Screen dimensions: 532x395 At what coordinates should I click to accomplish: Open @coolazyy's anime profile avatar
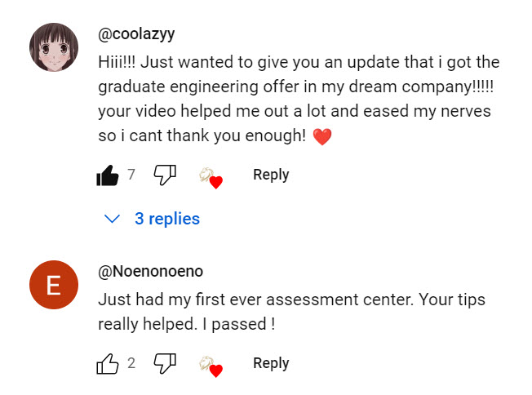(x=54, y=47)
